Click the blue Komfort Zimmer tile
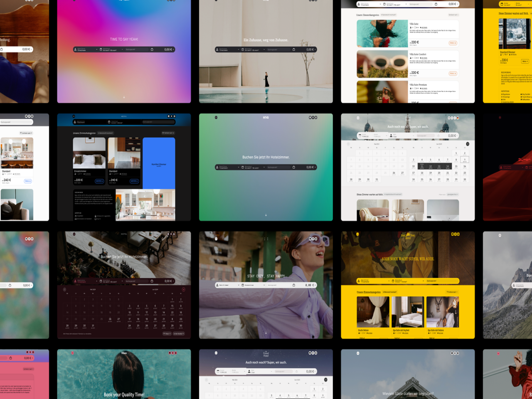The image size is (532, 399). [159, 163]
